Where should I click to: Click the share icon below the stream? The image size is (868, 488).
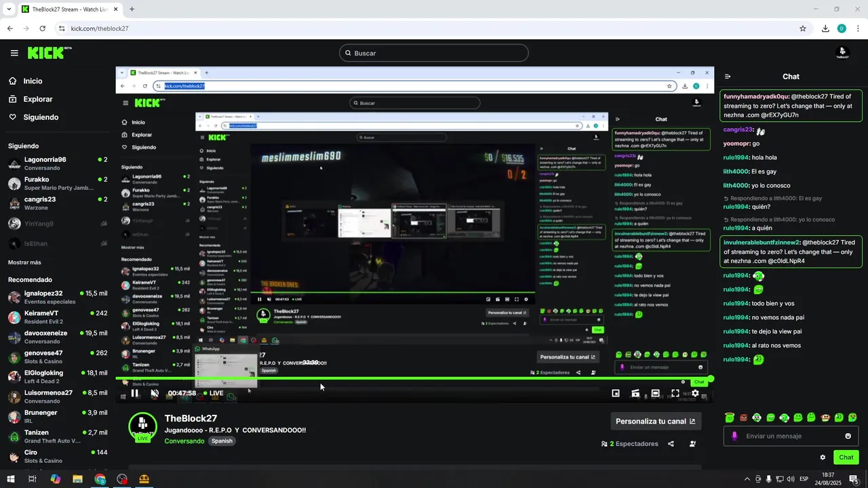tap(671, 444)
